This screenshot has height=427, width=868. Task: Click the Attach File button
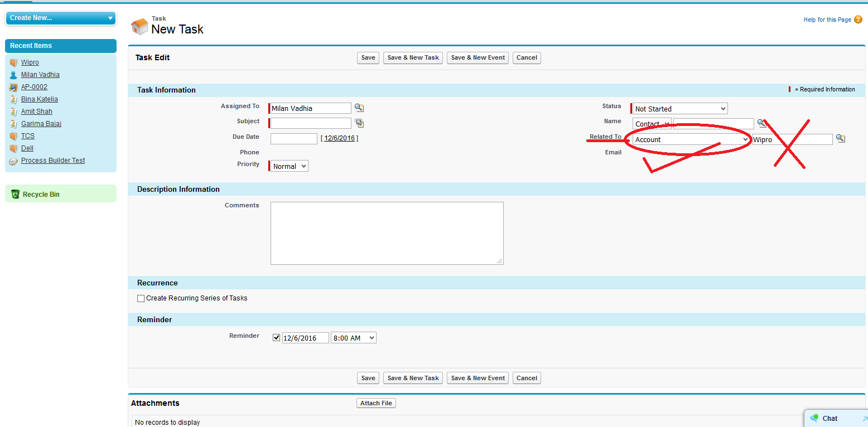[376, 403]
